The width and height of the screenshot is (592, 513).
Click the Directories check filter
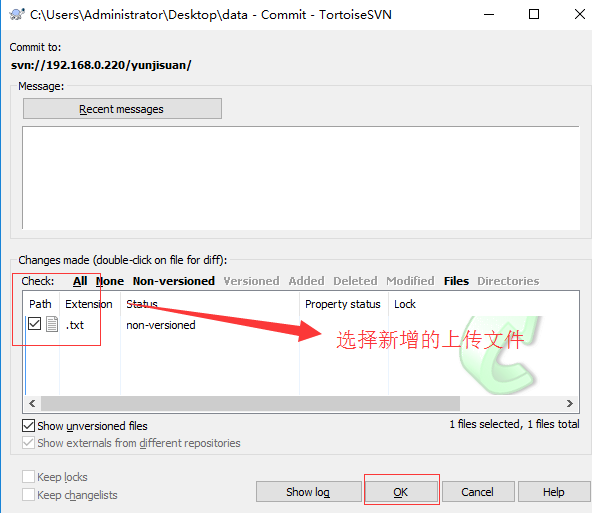tap(508, 281)
